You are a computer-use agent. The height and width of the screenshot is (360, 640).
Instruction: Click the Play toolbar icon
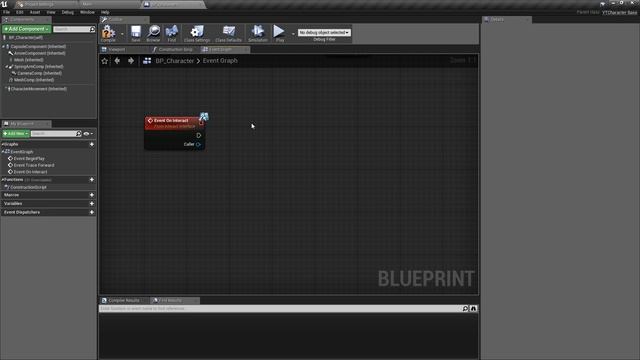[x=279, y=33]
